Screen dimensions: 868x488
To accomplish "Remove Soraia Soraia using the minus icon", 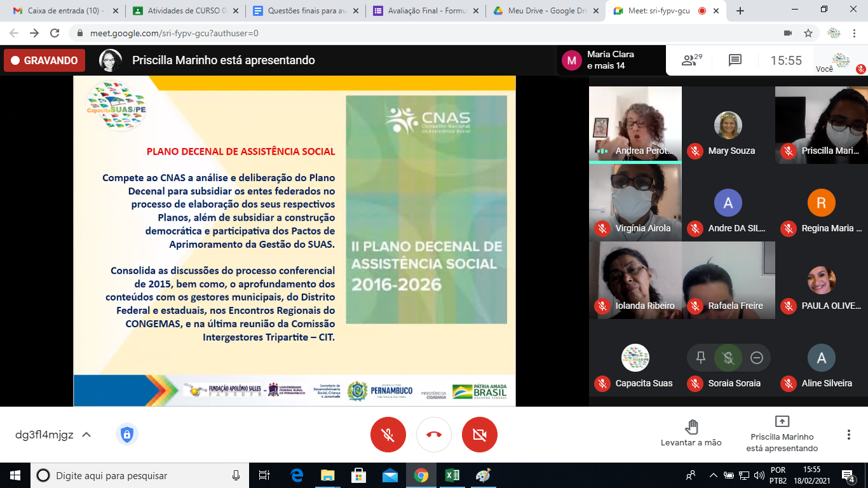I will (756, 358).
